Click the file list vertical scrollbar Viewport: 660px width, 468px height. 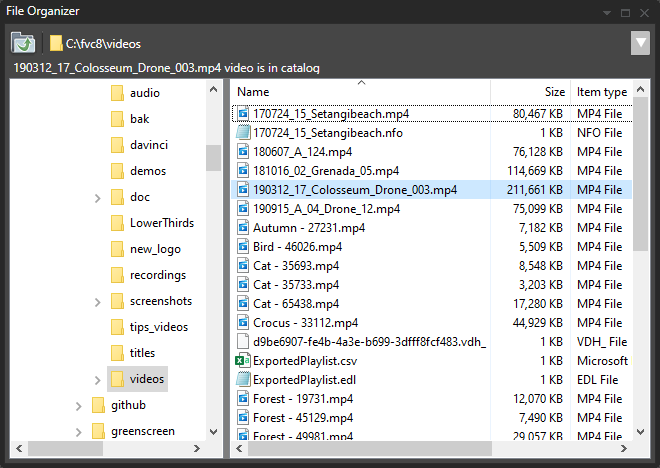pyautogui.click(x=641, y=200)
